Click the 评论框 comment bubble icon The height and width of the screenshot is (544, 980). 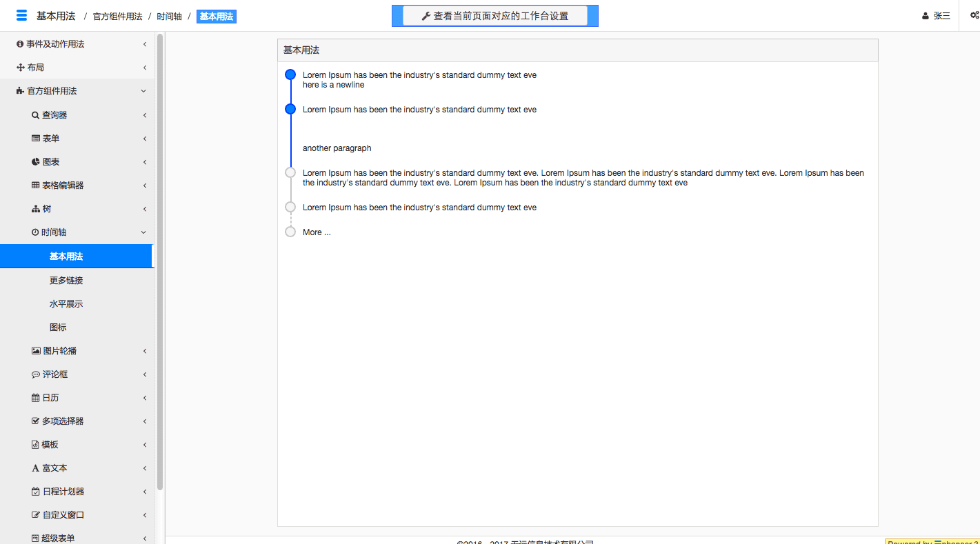(36, 374)
